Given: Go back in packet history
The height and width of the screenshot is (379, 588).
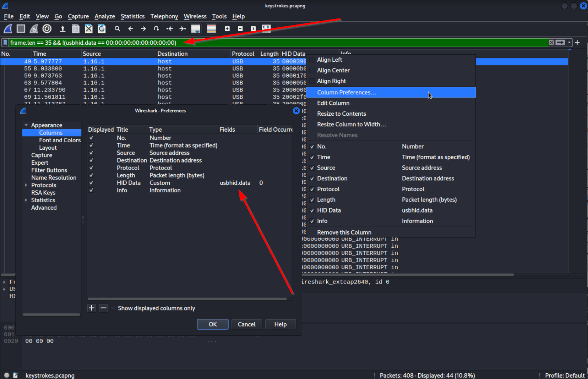Looking at the screenshot, I should (131, 29).
